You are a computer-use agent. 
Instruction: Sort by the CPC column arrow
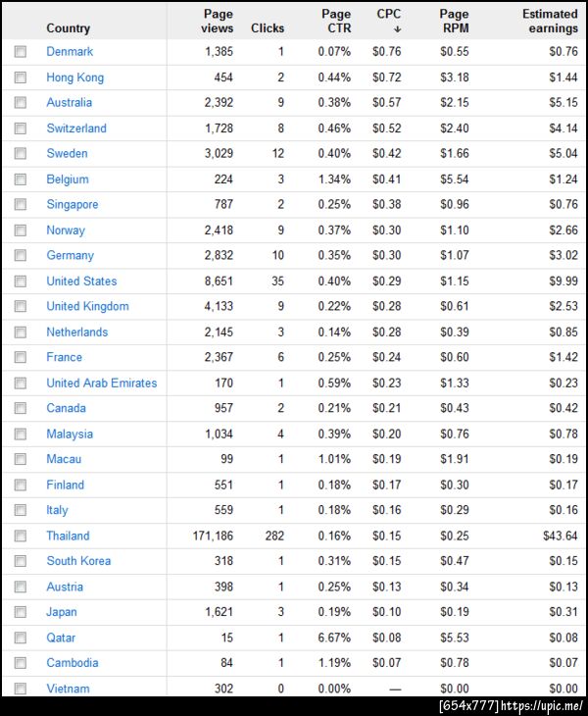(x=397, y=29)
